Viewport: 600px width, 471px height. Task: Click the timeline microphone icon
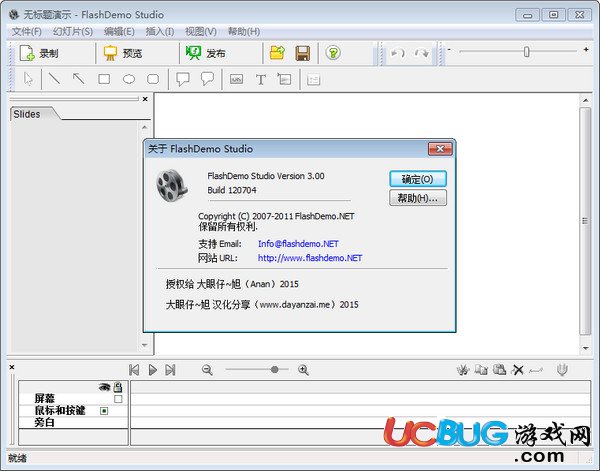click(x=562, y=370)
